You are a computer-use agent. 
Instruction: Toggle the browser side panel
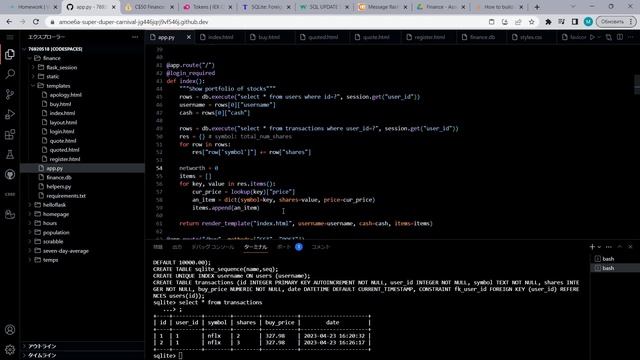coord(575,22)
